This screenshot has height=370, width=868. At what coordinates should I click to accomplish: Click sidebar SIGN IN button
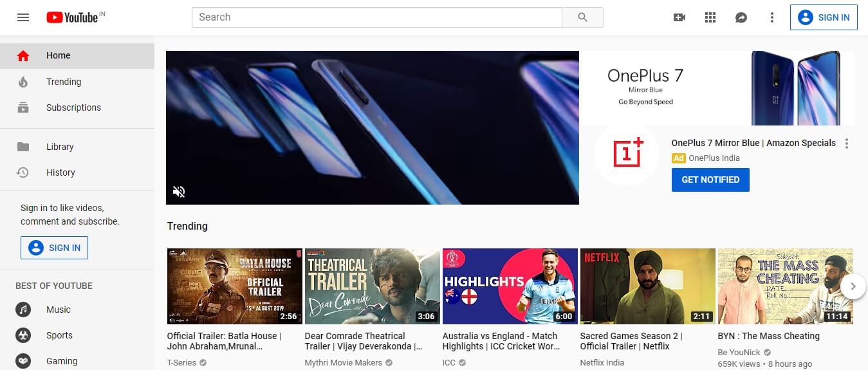point(54,248)
